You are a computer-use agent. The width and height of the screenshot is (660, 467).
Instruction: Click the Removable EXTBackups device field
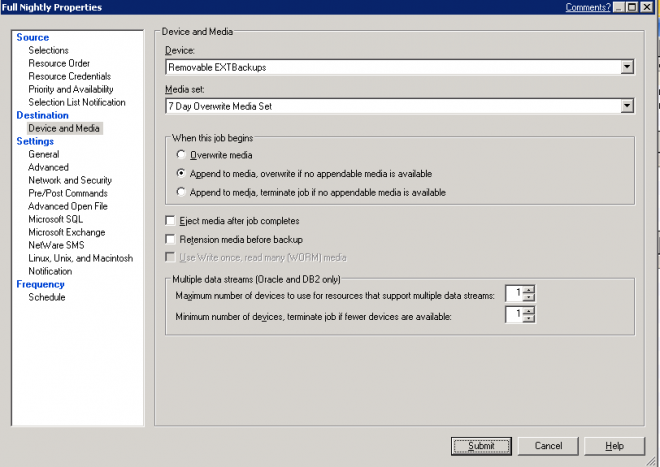393,67
